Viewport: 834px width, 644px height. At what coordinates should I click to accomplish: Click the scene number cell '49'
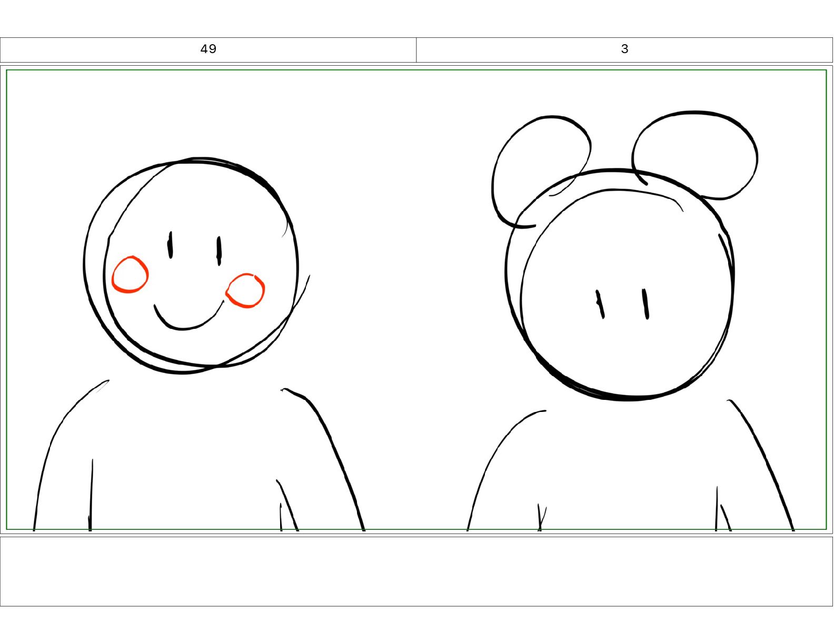(208, 49)
